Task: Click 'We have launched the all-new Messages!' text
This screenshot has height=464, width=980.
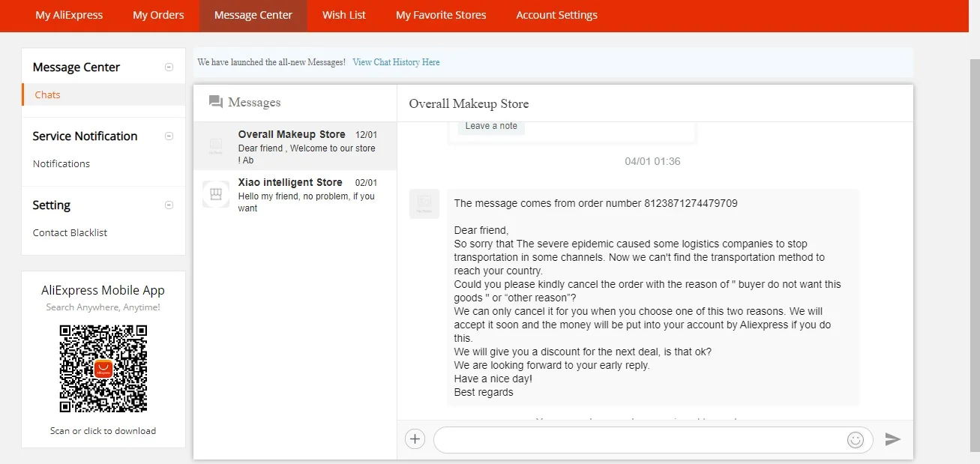Action: pos(271,62)
